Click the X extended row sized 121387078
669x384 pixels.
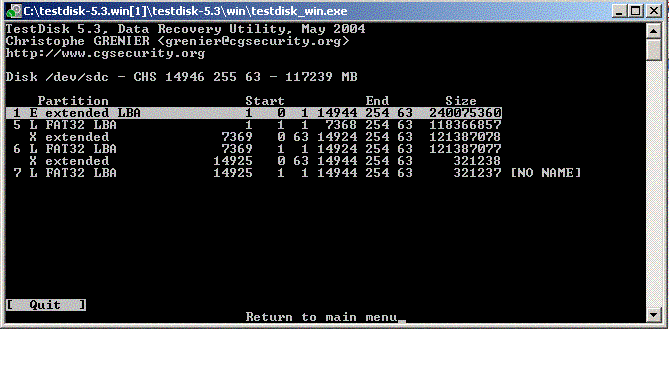(265, 137)
